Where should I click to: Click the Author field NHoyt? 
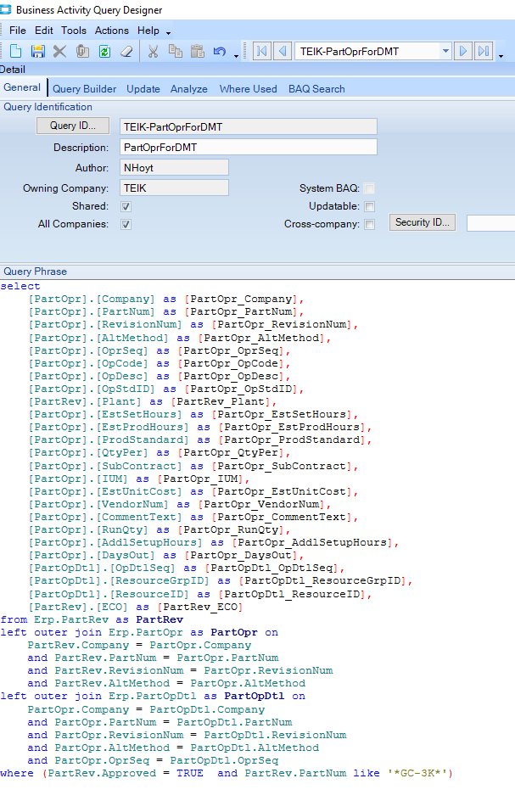(x=175, y=168)
